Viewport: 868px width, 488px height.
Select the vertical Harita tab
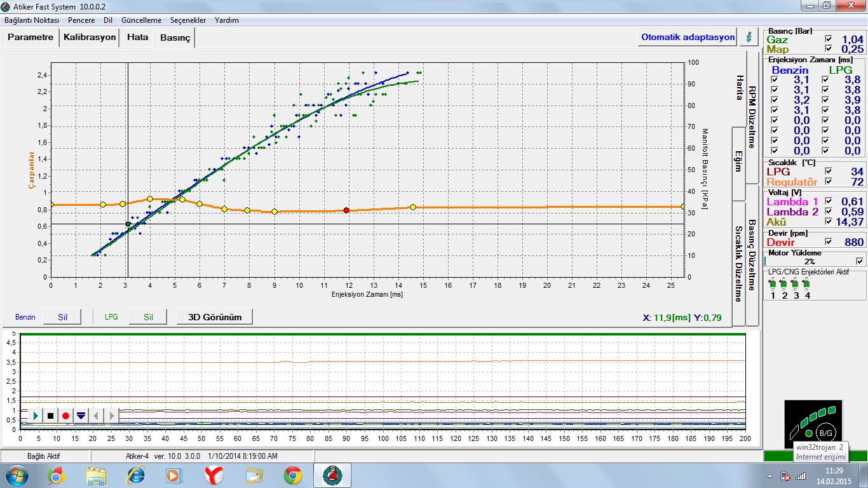coord(739,88)
